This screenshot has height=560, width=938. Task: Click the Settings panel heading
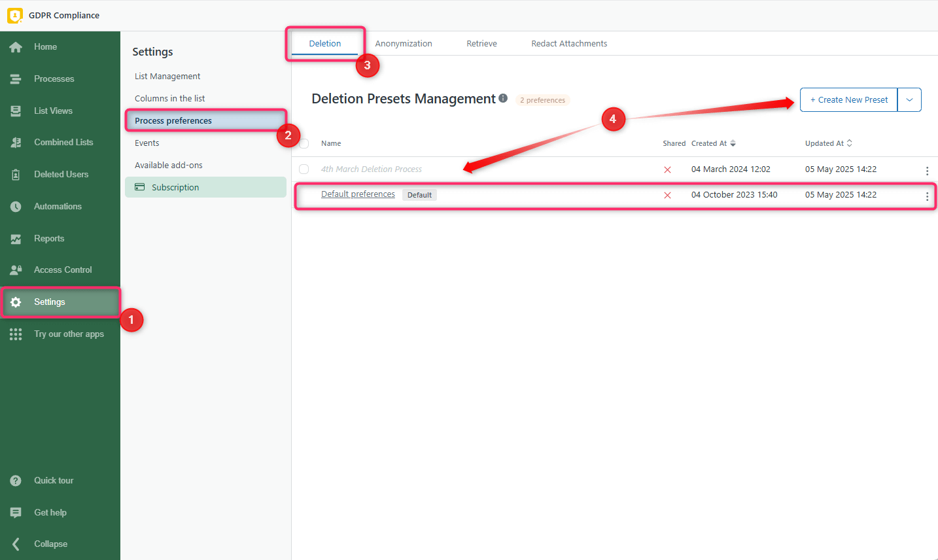152,52
